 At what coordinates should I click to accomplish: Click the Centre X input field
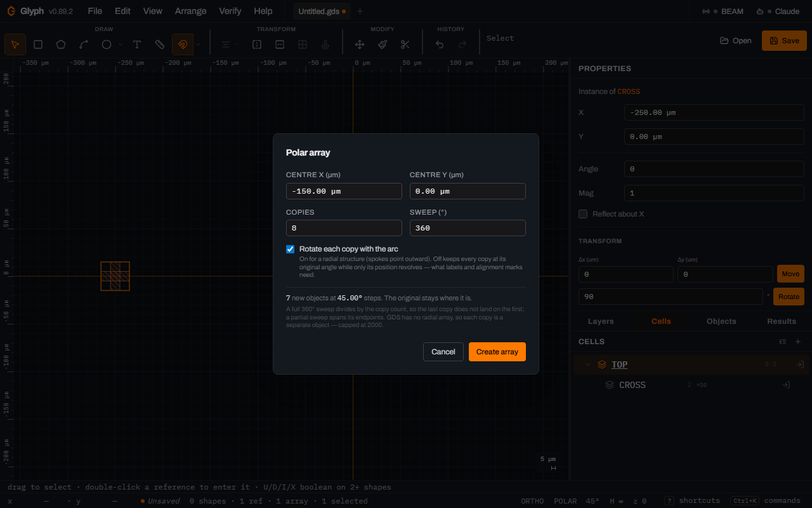(x=344, y=191)
